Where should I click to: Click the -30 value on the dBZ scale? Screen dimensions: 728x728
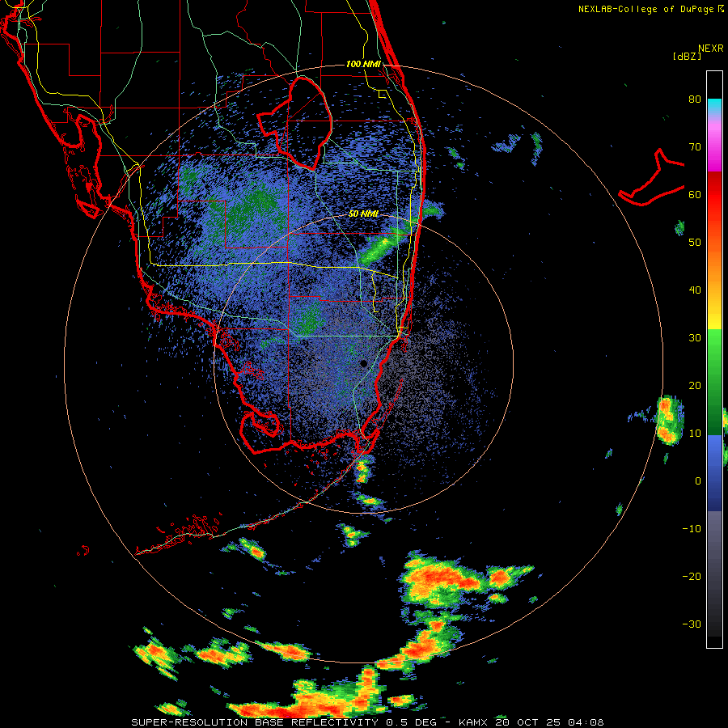click(692, 624)
